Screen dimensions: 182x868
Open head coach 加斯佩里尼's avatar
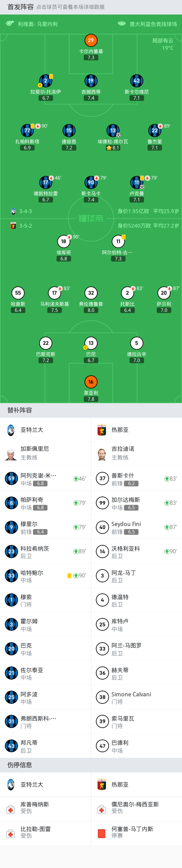tap(11, 454)
